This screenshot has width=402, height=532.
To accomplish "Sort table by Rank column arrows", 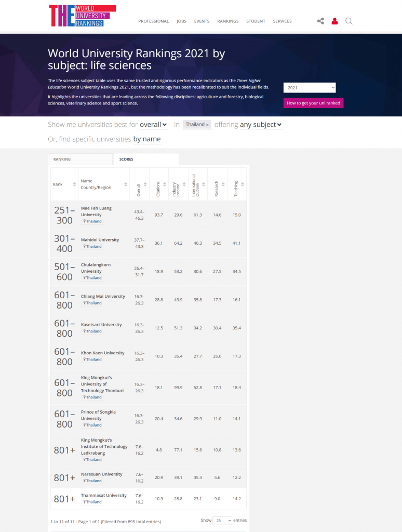I will (74, 184).
